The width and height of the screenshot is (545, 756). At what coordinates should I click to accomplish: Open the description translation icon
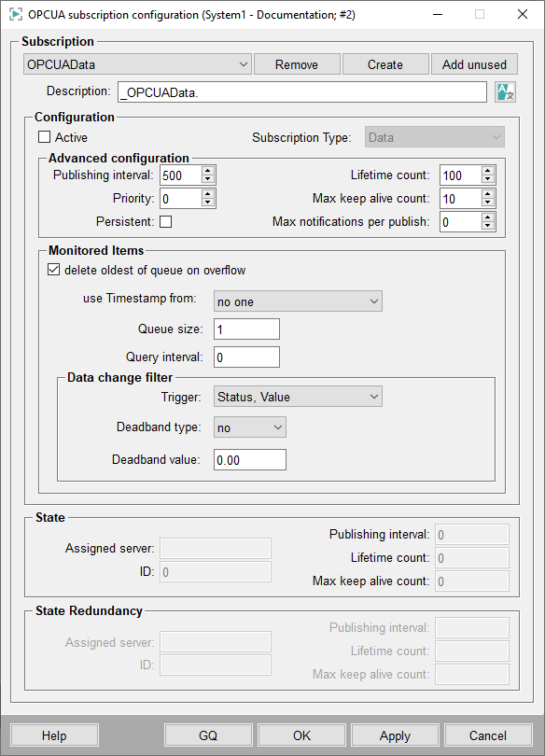[x=505, y=91]
